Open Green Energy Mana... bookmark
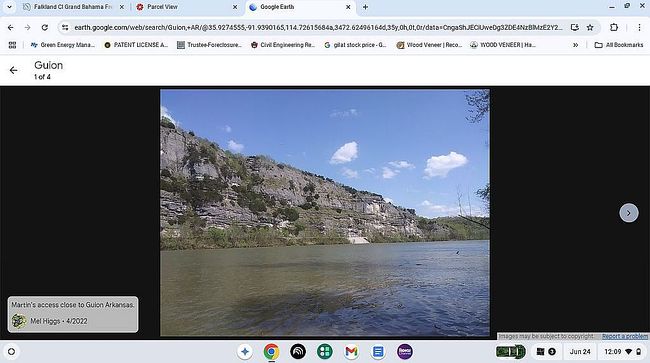 pyautogui.click(x=63, y=45)
